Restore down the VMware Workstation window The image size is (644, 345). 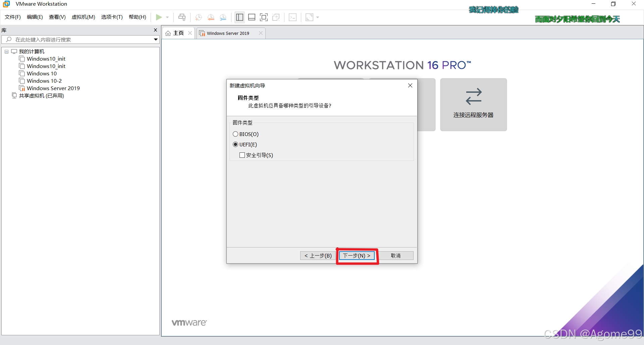tap(613, 4)
